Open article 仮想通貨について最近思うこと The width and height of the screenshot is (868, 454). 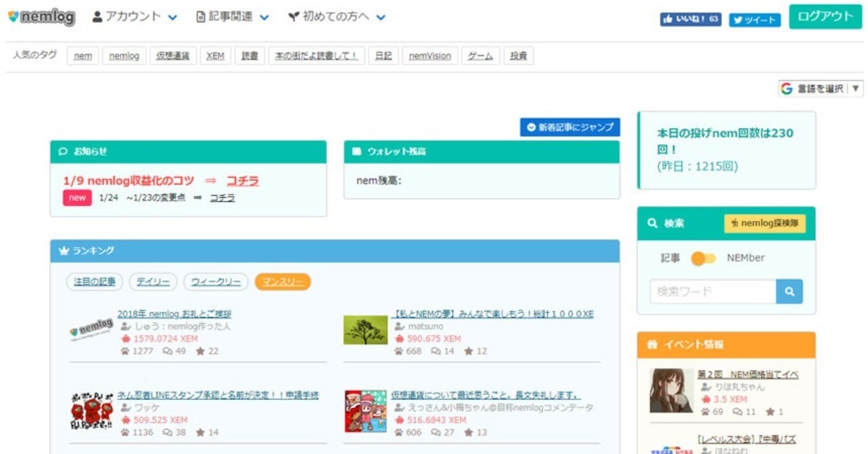(486, 395)
